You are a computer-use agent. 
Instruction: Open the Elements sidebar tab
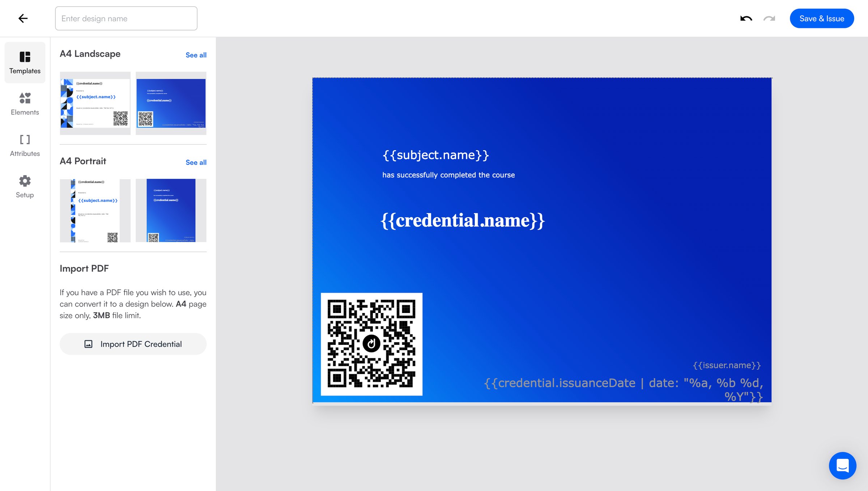(x=25, y=104)
